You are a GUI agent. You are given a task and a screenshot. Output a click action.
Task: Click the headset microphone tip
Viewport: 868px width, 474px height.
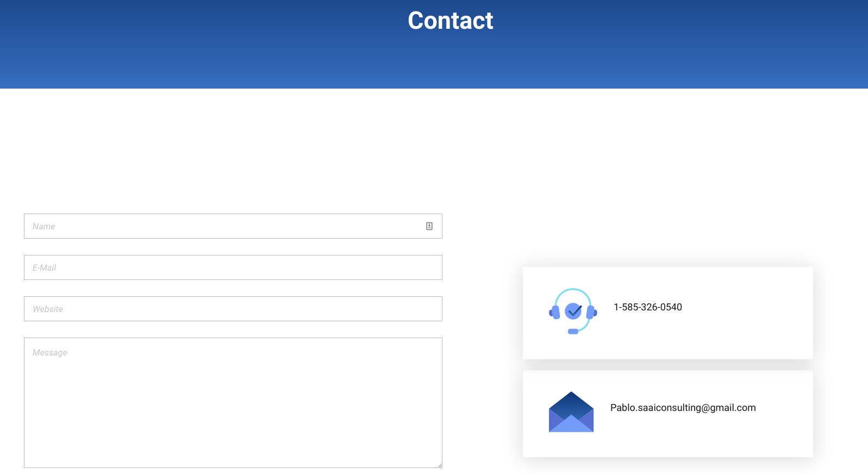(573, 332)
